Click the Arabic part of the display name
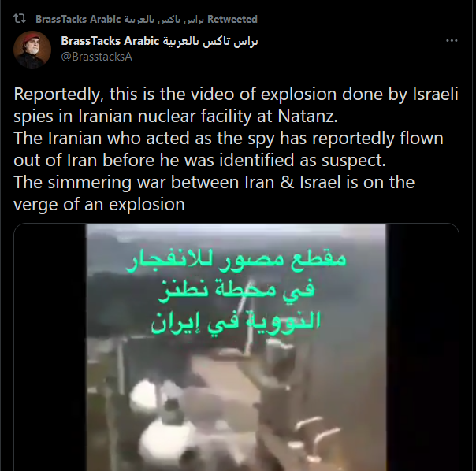This screenshot has height=471, width=476. click(x=210, y=42)
